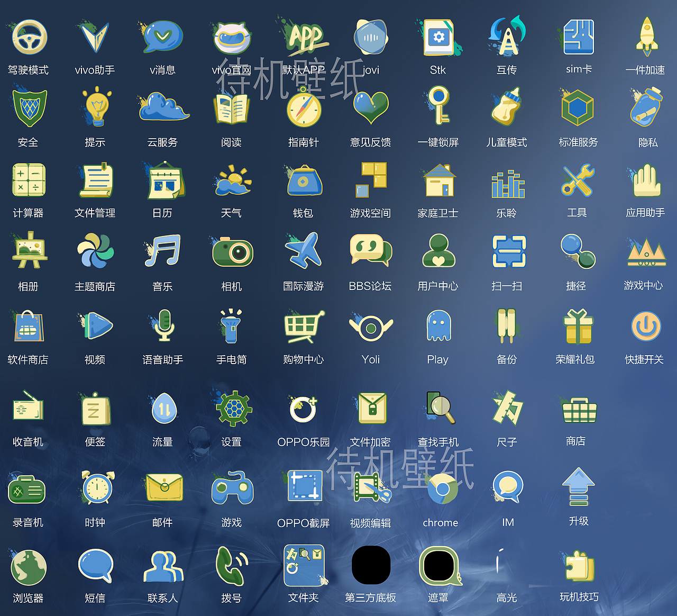Open the 标准服务 hexagon icon
677x616 pixels.
click(578, 108)
